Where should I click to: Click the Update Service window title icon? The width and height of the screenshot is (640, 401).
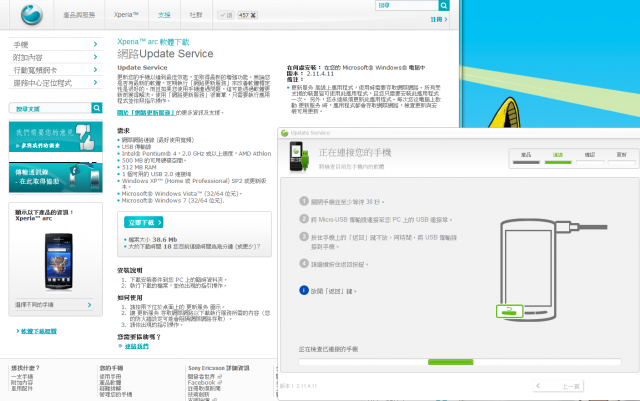click(x=284, y=133)
